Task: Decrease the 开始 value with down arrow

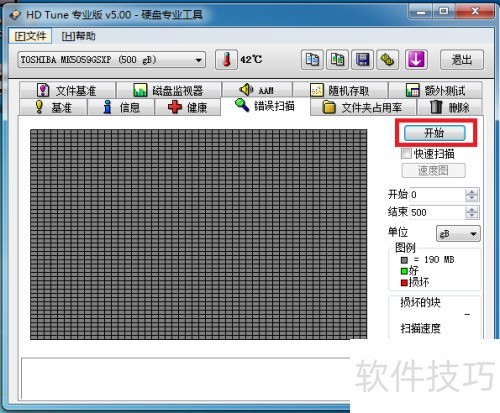Action: [x=471, y=198]
